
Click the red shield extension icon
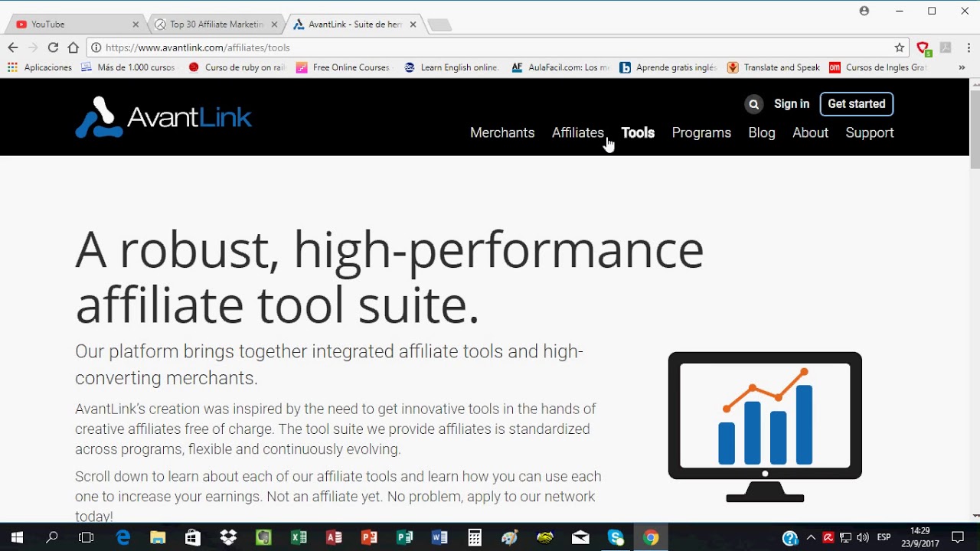[923, 47]
